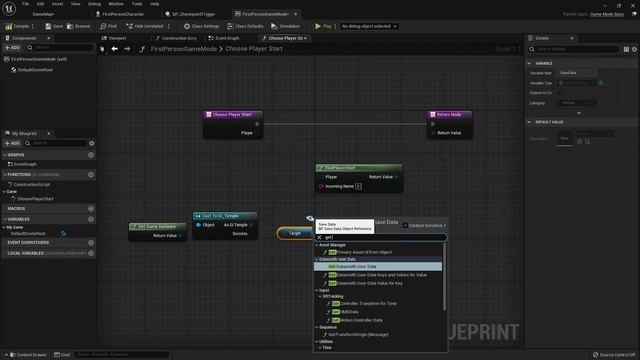Select DefaultSceneRoot component

tap(35, 70)
